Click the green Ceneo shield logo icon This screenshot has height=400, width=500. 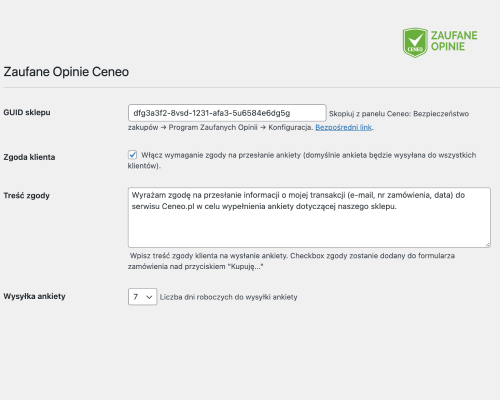[x=415, y=43]
